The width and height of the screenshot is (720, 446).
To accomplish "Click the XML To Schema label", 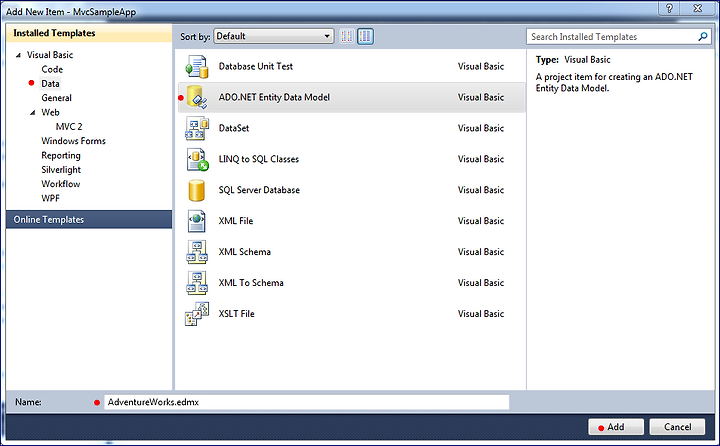I will [x=251, y=283].
